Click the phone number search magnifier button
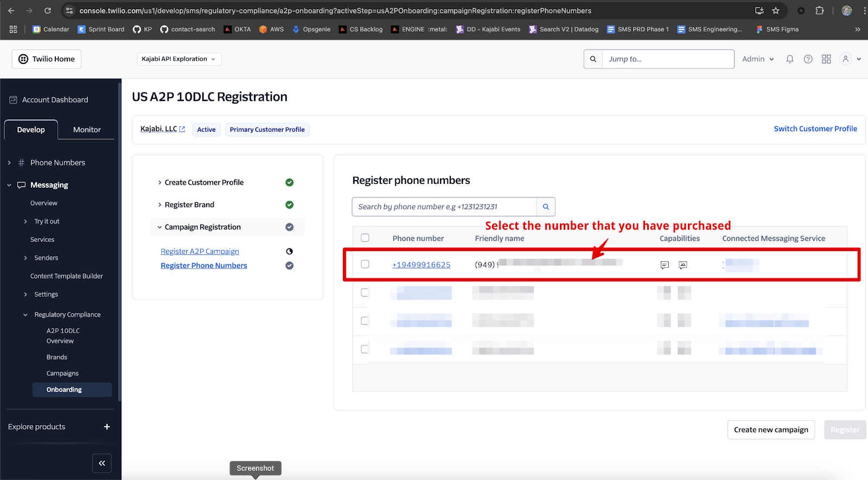 [x=546, y=207]
